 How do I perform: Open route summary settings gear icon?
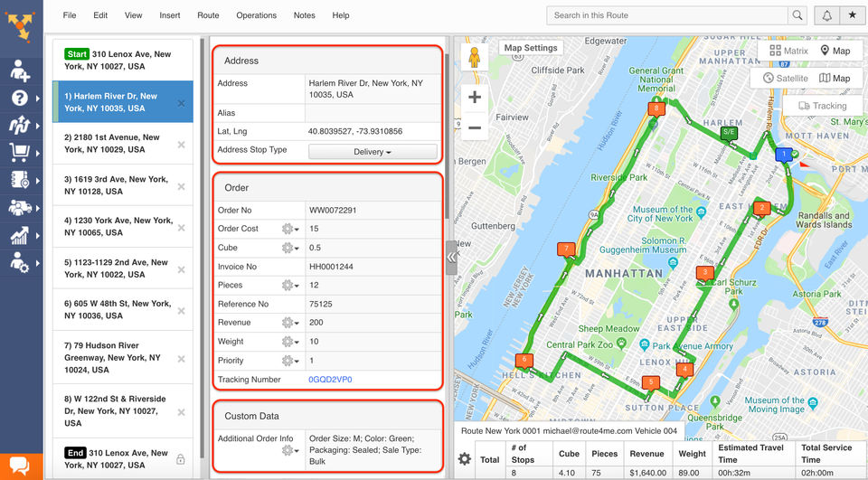click(465, 459)
